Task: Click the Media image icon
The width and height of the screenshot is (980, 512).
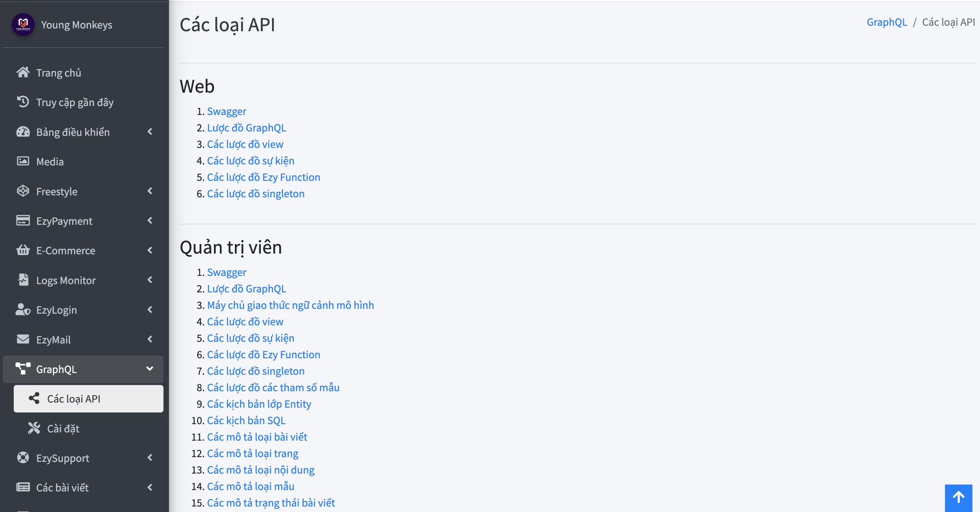Action: (23, 161)
